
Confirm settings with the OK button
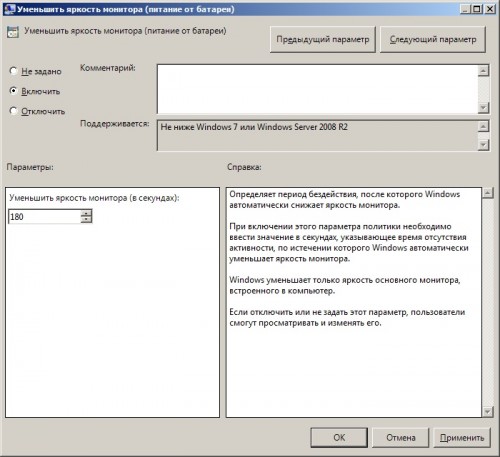click(339, 437)
